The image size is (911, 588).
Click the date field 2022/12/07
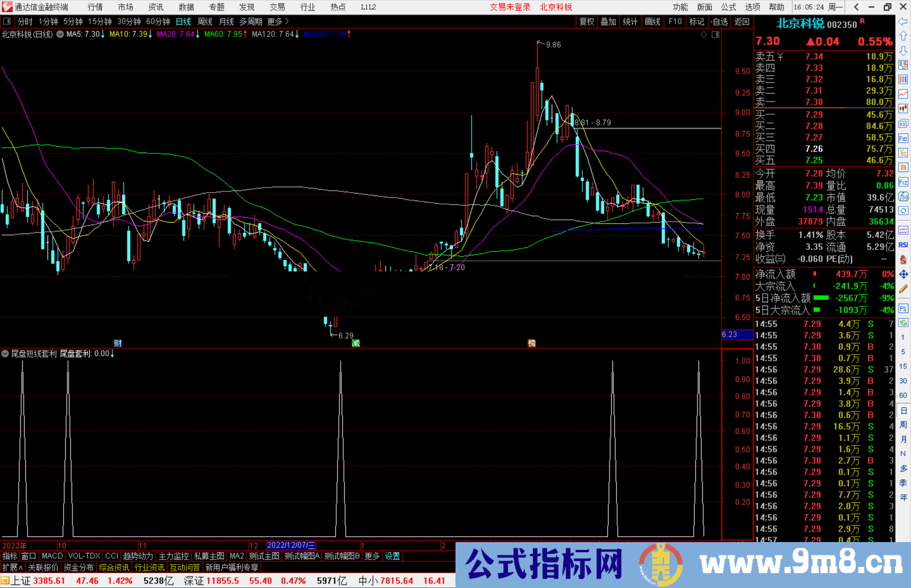pos(291,545)
